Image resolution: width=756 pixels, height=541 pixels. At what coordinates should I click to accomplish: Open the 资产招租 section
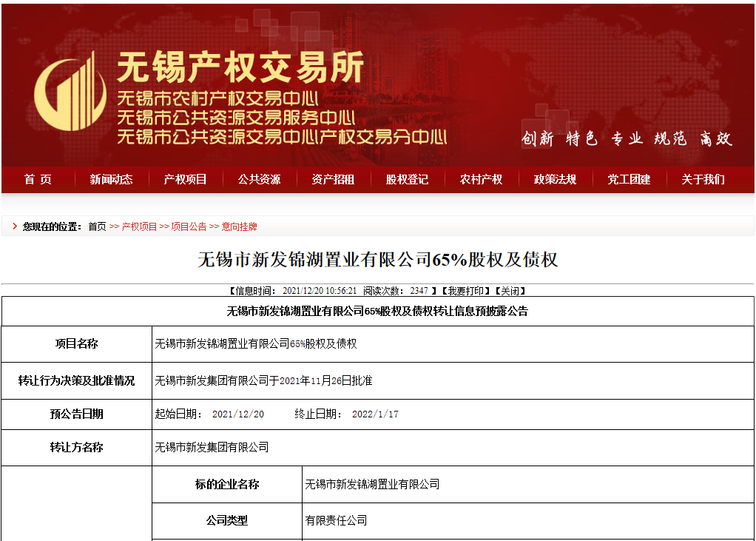point(334,180)
